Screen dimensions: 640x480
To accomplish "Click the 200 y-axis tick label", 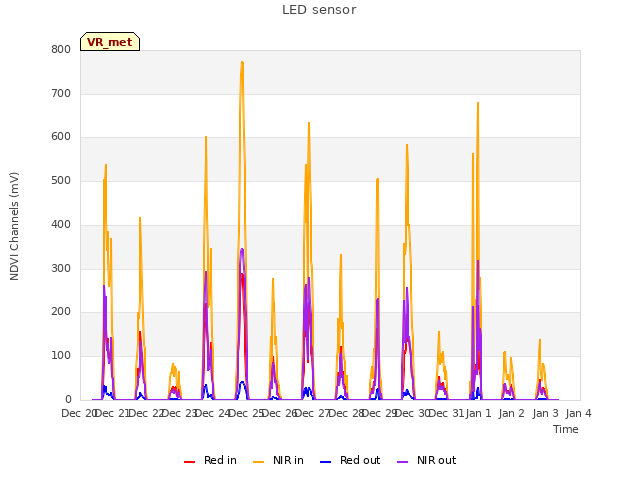I will point(61,311).
